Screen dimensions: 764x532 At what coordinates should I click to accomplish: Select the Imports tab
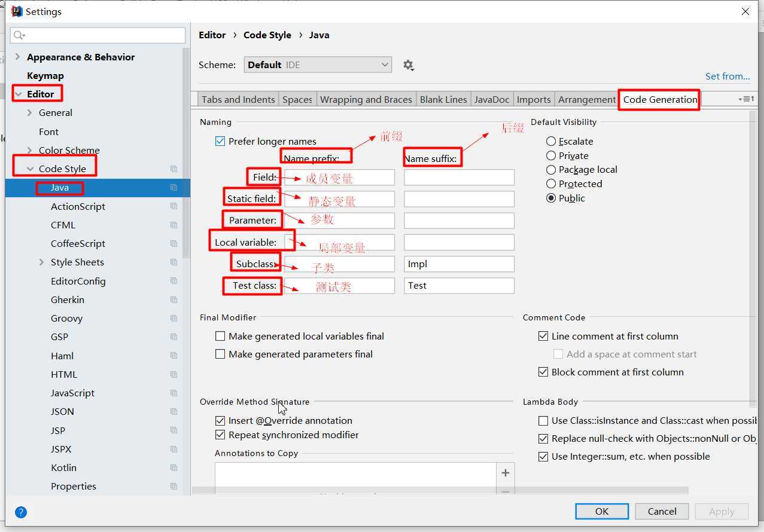(x=534, y=100)
